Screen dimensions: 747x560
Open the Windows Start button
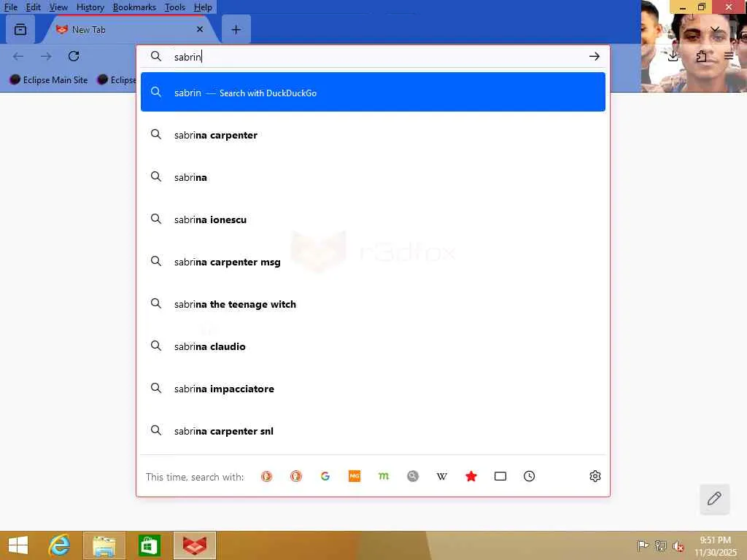click(18, 545)
